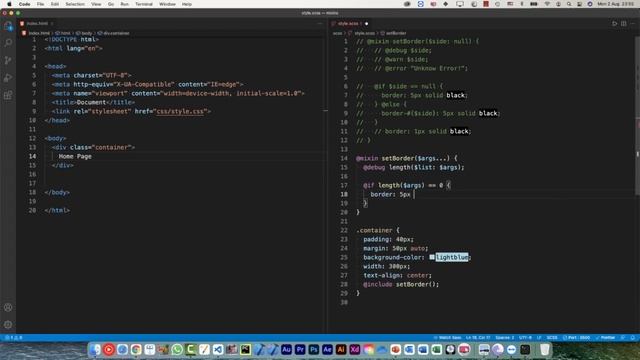Image resolution: width=640 pixels, height=360 pixels.
Task: Click Spotlight search icon in menu bar
Action: 569,4
